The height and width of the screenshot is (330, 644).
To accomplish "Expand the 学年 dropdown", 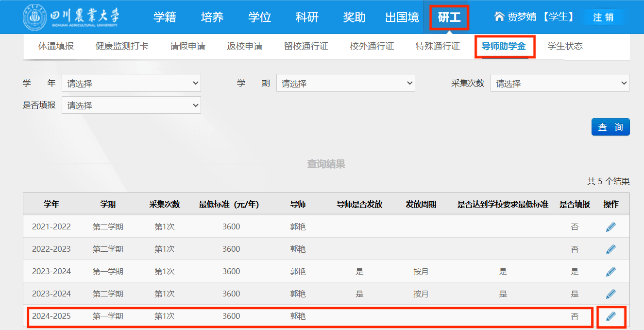I will pos(131,83).
